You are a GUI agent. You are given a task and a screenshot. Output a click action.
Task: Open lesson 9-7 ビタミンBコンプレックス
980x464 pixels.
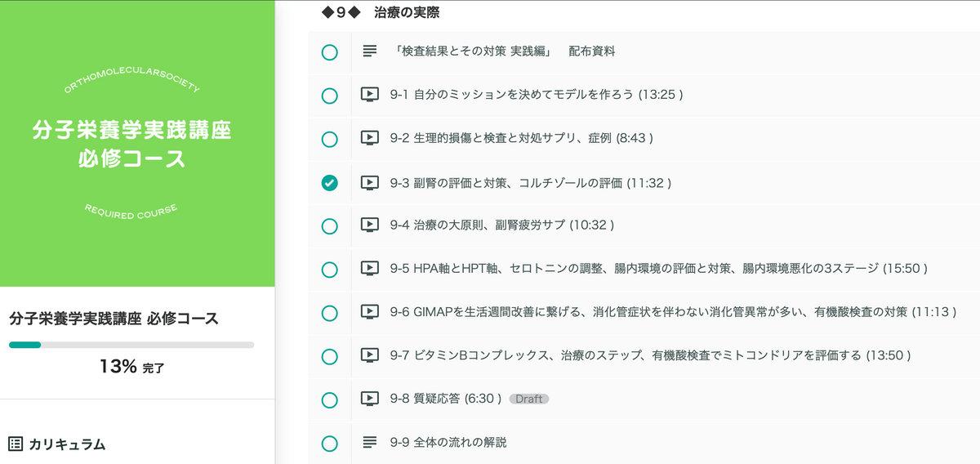[650, 355]
